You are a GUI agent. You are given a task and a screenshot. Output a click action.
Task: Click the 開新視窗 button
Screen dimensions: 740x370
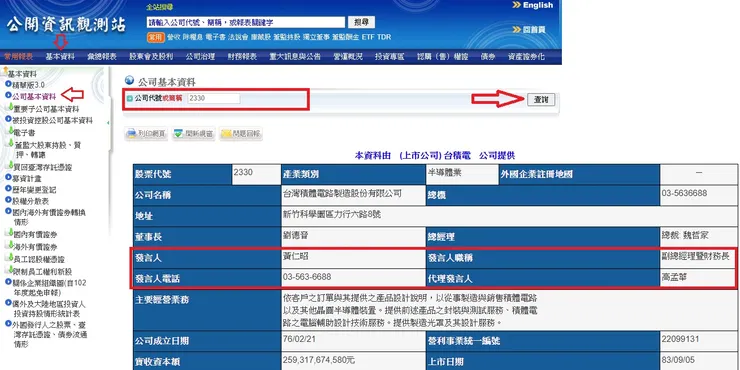click(193, 134)
